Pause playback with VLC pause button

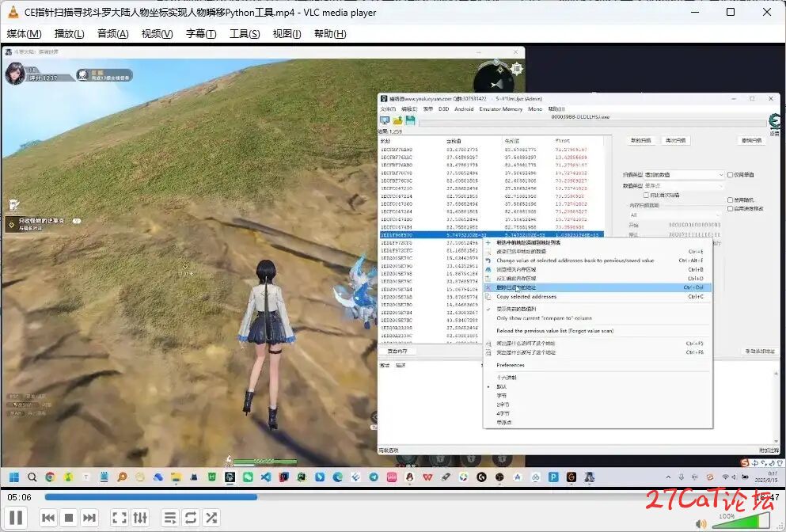point(16,518)
